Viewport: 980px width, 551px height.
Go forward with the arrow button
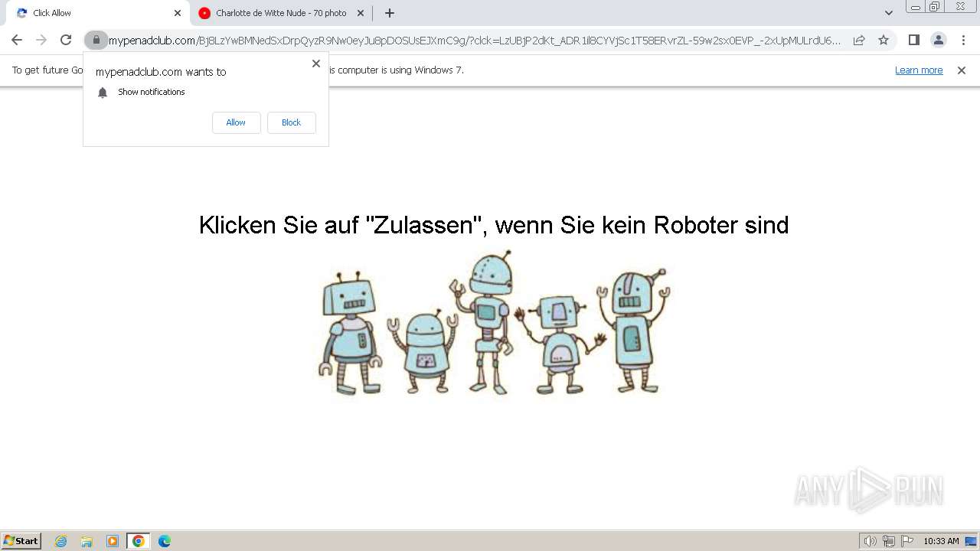(x=41, y=40)
